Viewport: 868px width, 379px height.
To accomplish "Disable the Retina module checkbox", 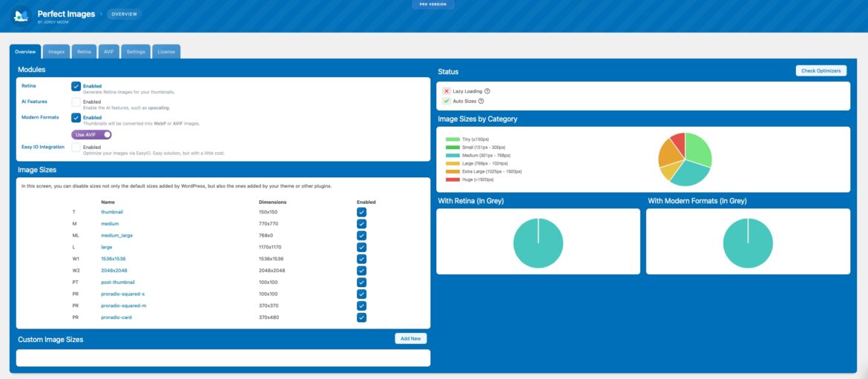I will 76,86.
